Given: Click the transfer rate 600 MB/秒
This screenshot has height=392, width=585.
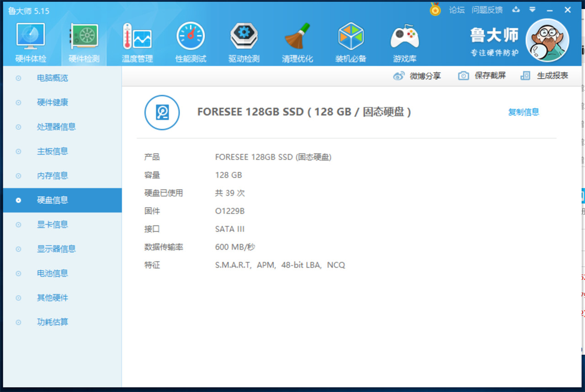Looking at the screenshot, I should pyautogui.click(x=235, y=247).
